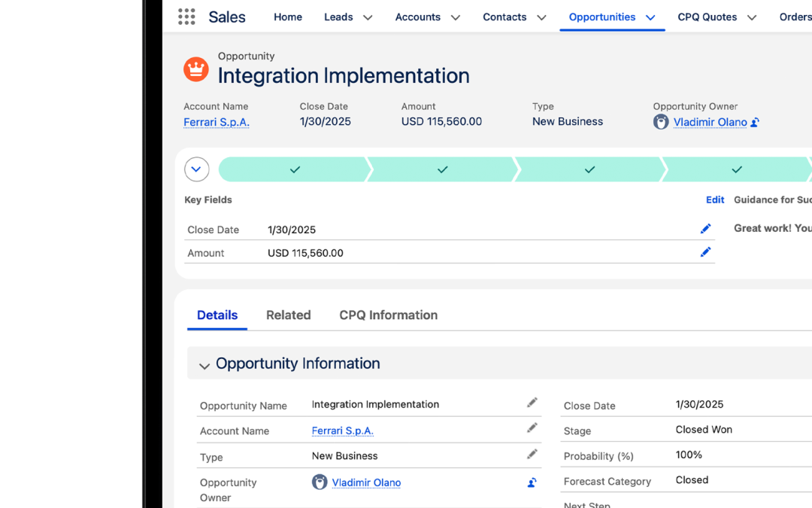Viewport: 812px width, 508px height.
Task: Click the Edit link in Key Fields
Action: tap(714, 199)
